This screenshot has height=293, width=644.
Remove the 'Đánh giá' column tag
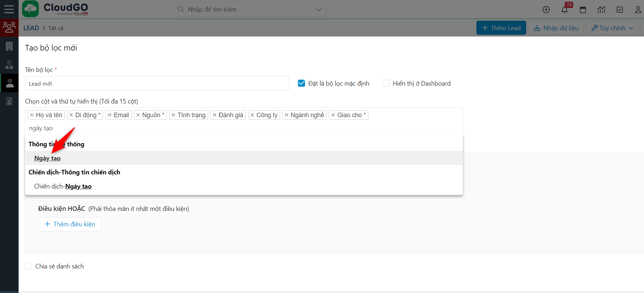click(x=215, y=115)
